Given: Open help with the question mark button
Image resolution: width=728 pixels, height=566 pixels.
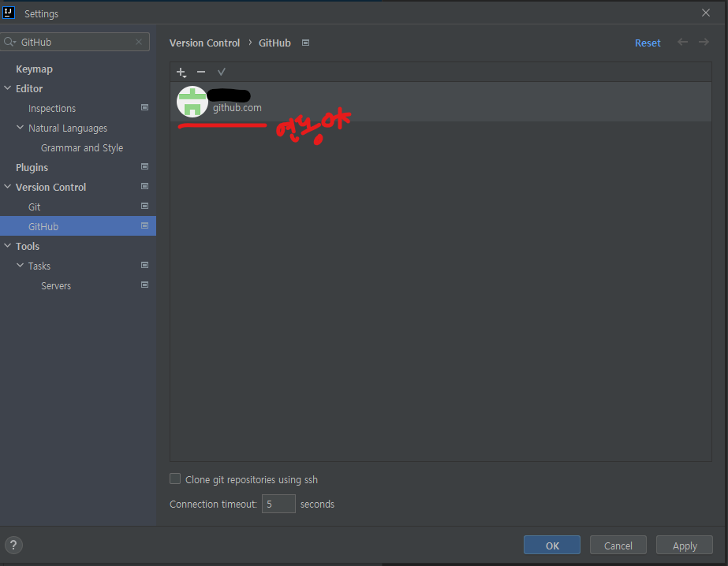Looking at the screenshot, I should click(x=13, y=546).
